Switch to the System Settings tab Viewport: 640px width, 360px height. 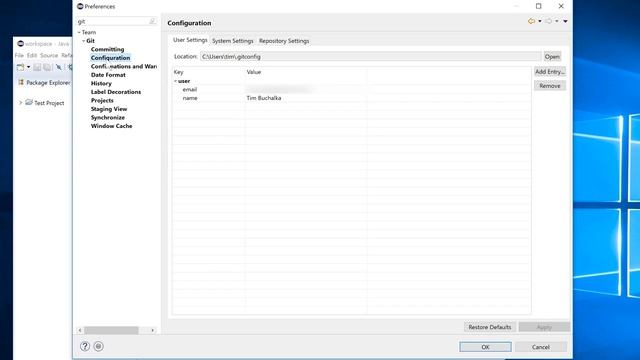(x=233, y=41)
